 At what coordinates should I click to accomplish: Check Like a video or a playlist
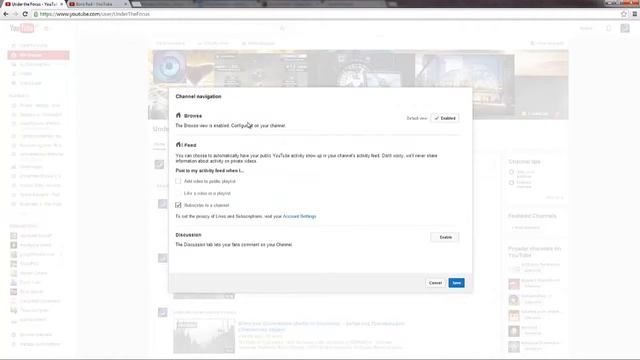point(178,193)
